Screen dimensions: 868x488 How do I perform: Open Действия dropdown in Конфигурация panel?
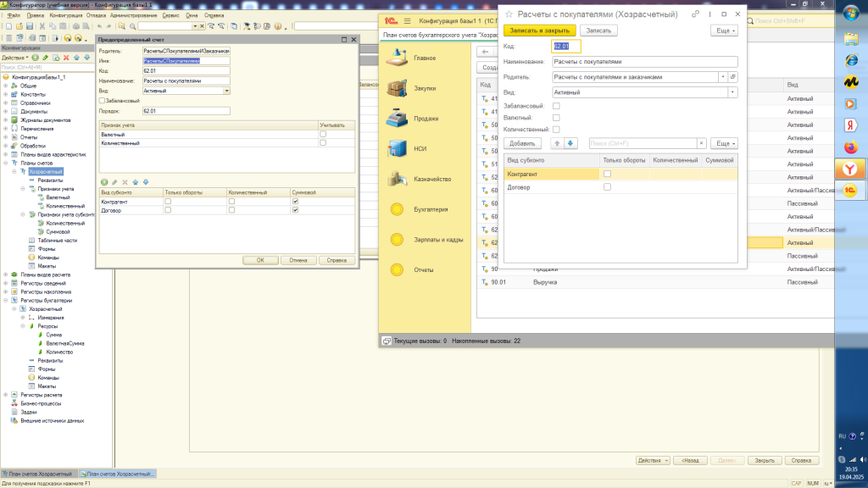click(x=15, y=58)
